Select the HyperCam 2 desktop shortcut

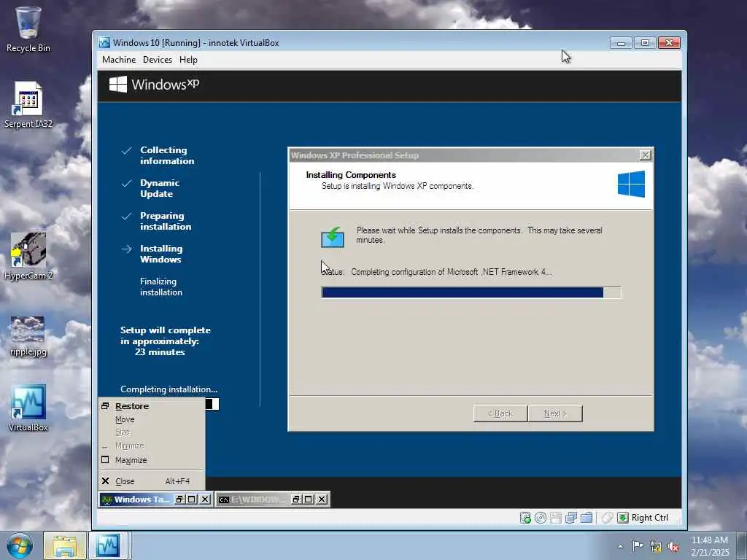(28, 256)
